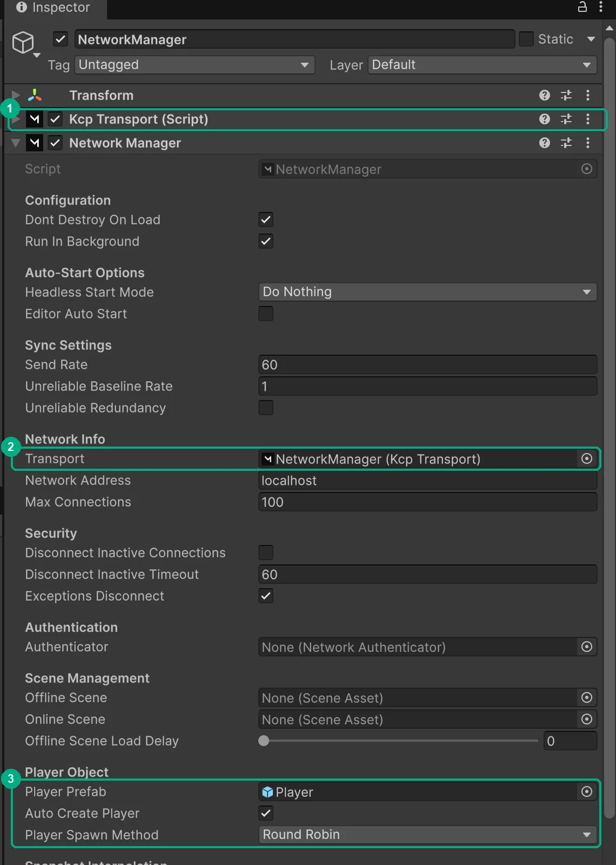Open Kcp Transport help reference icon
The image size is (616, 865).
pos(545,119)
